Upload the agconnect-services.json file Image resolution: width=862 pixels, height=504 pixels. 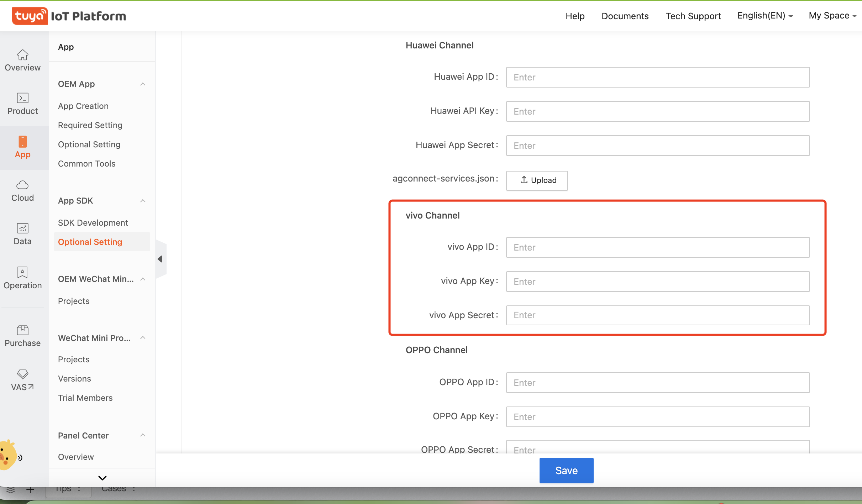click(536, 180)
